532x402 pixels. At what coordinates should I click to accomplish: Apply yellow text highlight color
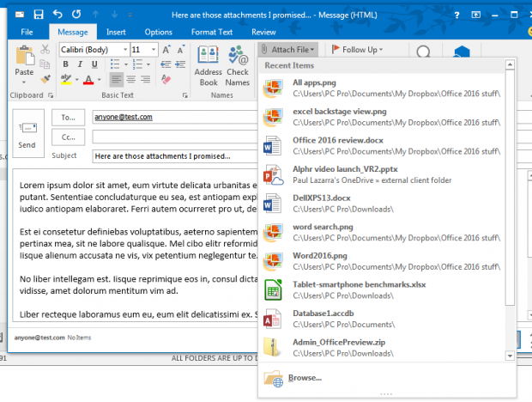(66, 79)
